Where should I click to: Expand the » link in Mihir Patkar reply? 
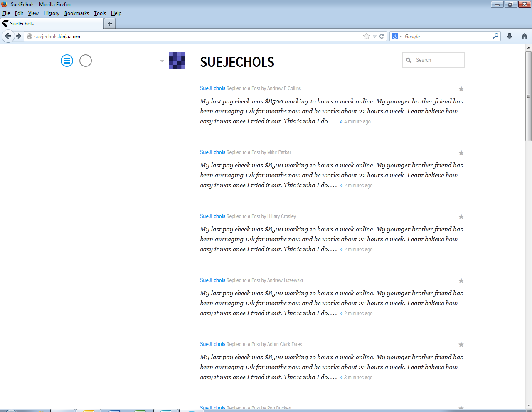click(341, 186)
